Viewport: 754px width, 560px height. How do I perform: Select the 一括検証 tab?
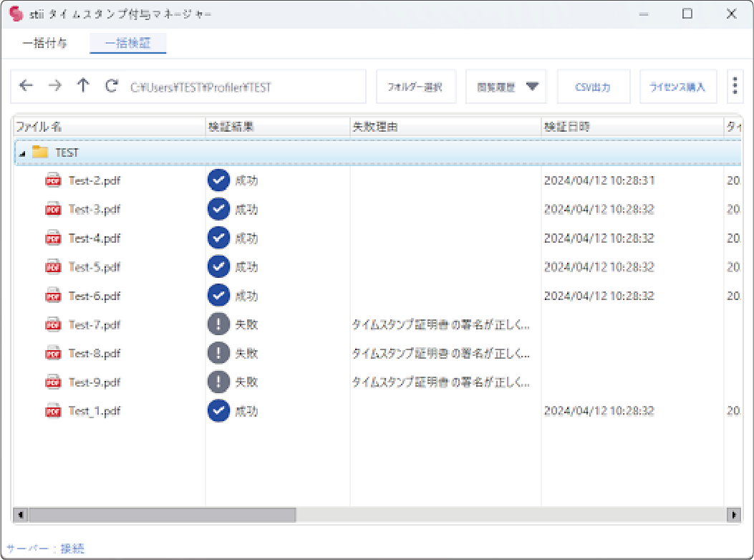[127, 43]
